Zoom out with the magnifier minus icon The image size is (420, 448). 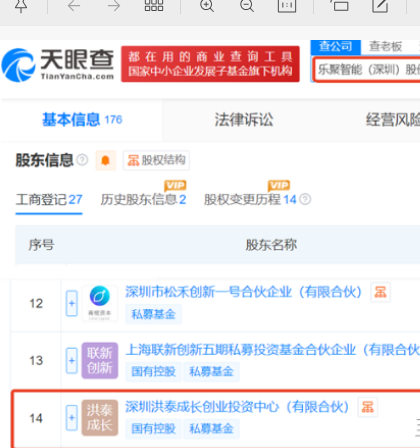[x=247, y=6]
